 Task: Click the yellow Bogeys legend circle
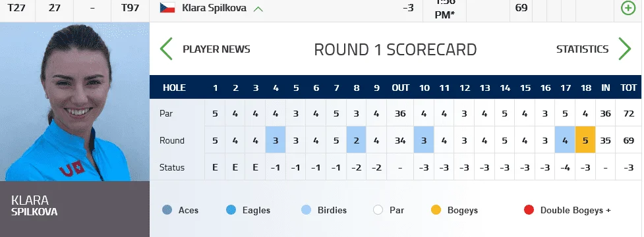[x=436, y=210]
